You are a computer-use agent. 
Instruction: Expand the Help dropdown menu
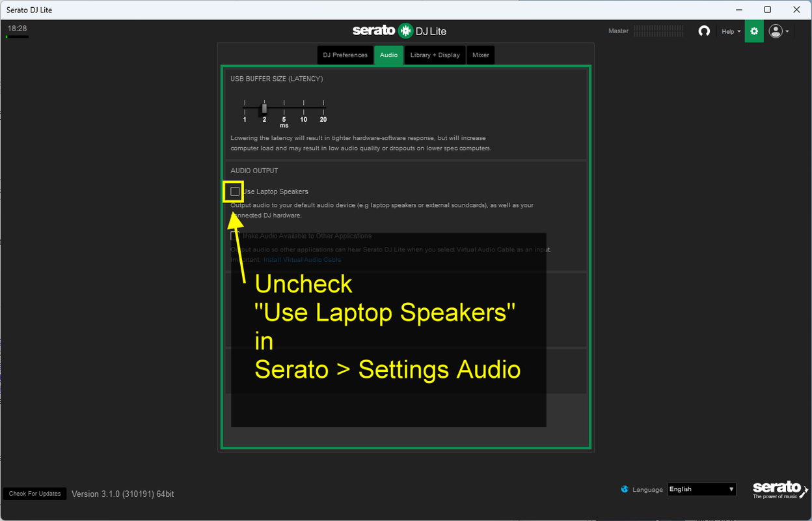(731, 31)
